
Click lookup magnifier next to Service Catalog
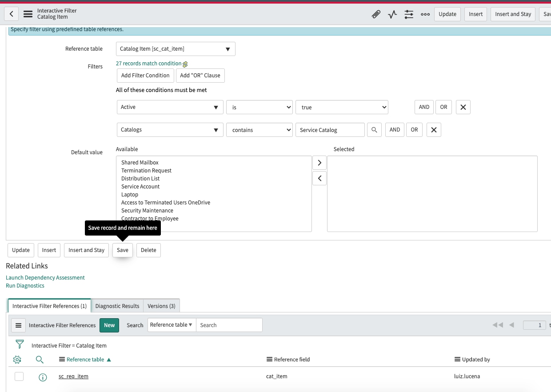[374, 130]
